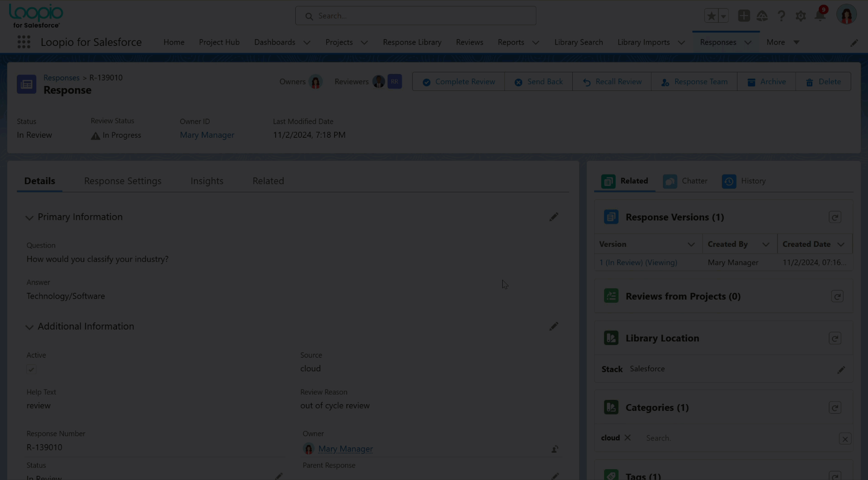Image resolution: width=868 pixels, height=480 pixels.
Task: Click the RR reviewer badge
Action: click(394, 81)
